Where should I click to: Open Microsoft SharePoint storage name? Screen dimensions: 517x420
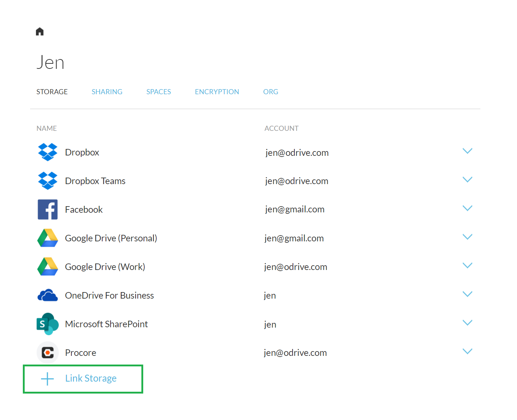coord(106,324)
